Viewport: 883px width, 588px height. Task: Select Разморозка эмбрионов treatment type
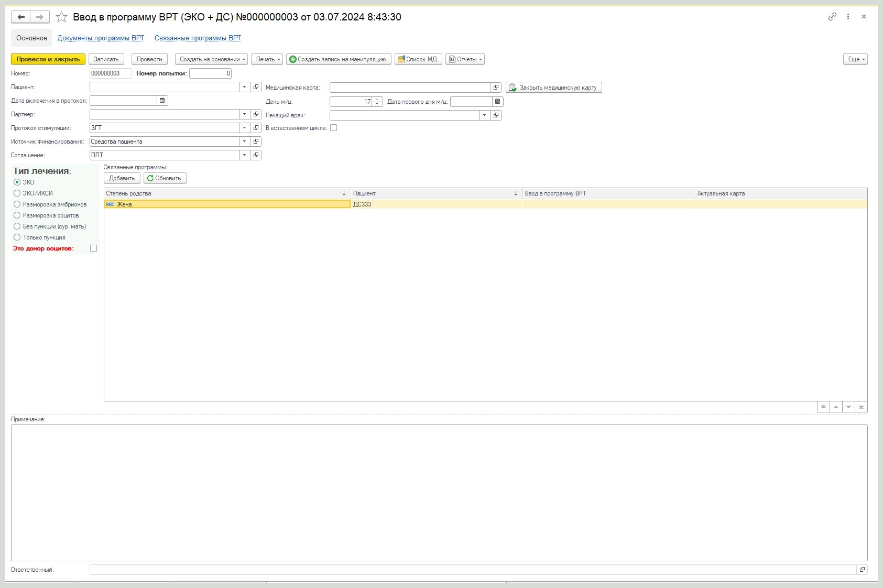click(17, 204)
